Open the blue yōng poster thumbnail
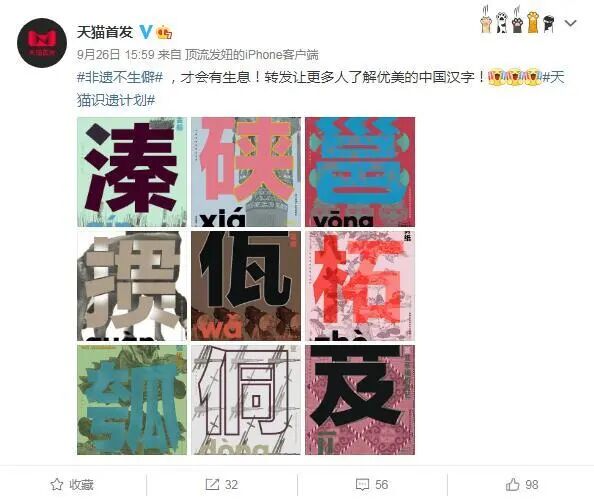 coord(360,172)
